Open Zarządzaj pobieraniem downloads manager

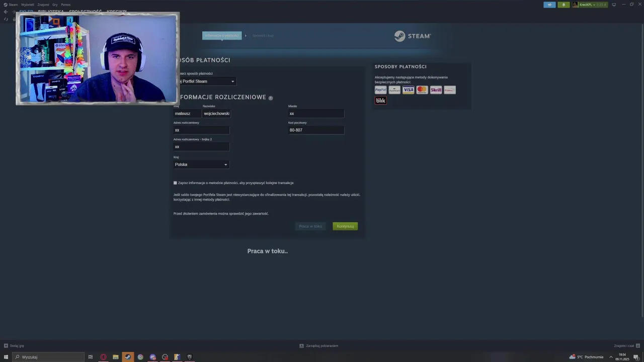(x=319, y=346)
